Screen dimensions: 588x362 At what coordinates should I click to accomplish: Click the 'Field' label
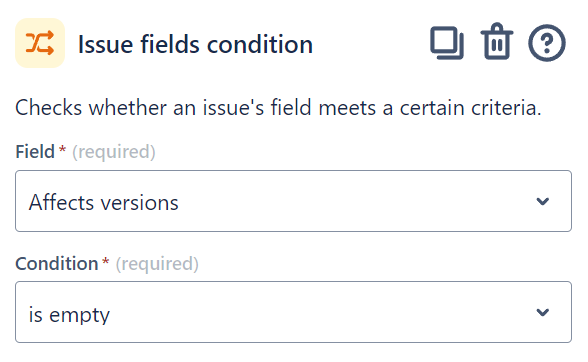[35, 152]
